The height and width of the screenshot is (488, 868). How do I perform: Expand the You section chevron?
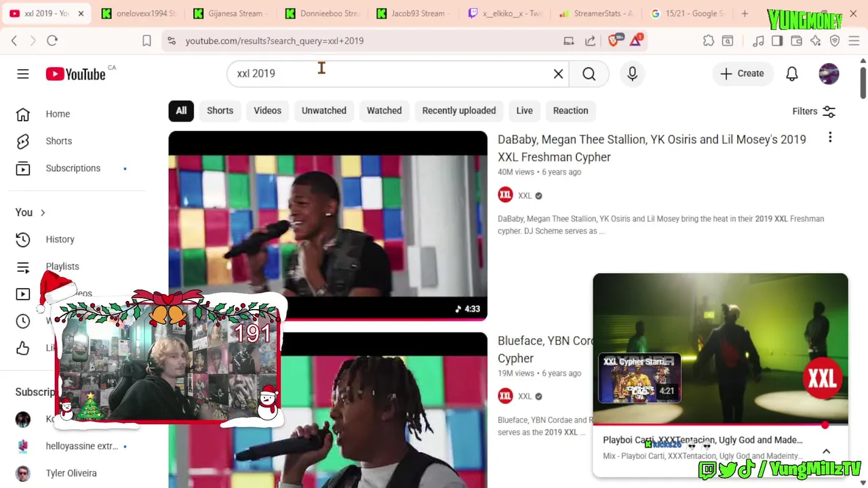tap(43, 213)
